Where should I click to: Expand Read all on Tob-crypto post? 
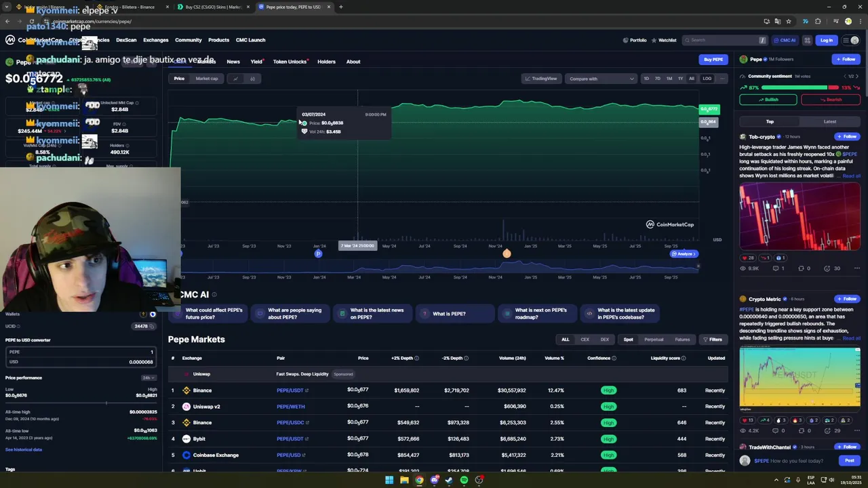point(851,176)
